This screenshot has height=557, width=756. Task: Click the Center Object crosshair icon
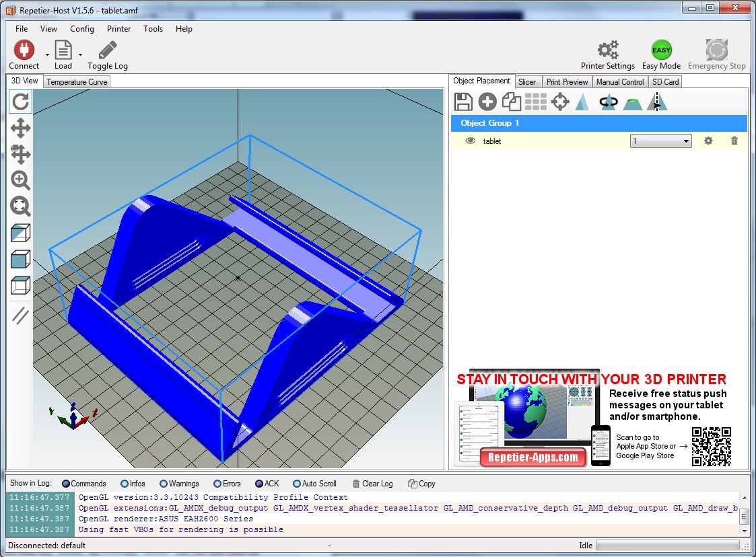tap(559, 102)
